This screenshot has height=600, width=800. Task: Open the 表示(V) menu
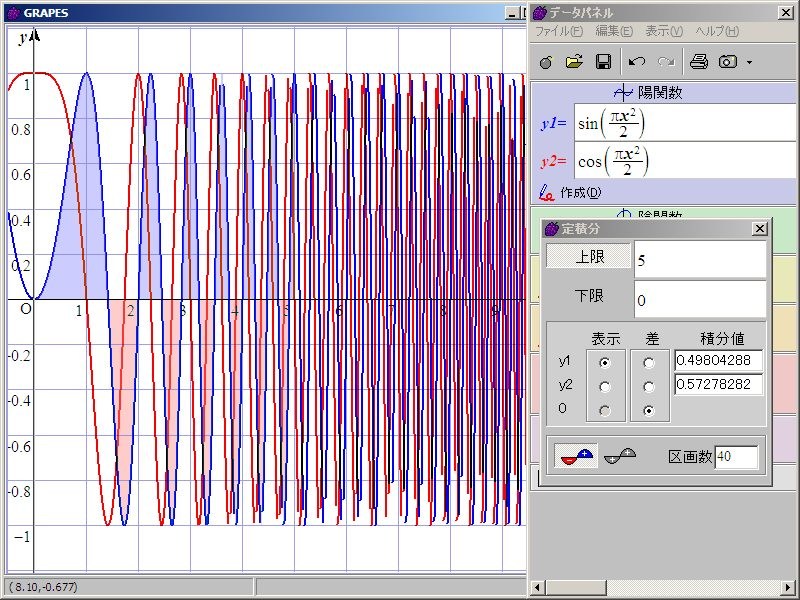664,31
